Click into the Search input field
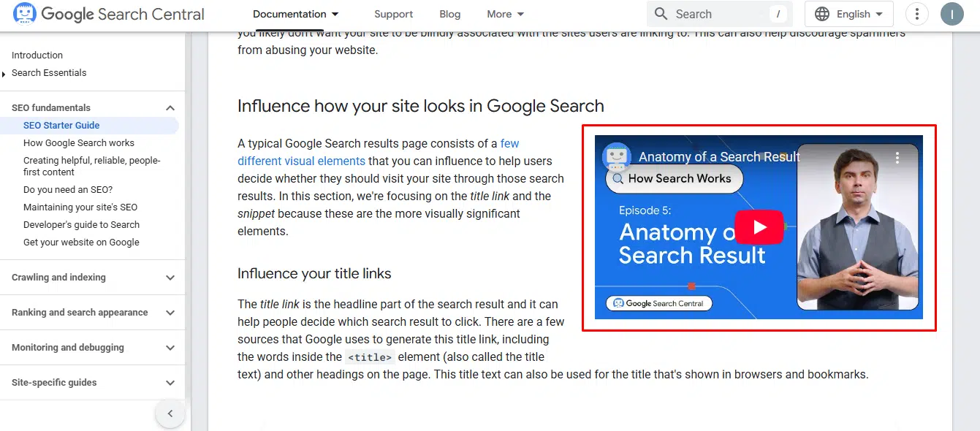 (x=720, y=14)
